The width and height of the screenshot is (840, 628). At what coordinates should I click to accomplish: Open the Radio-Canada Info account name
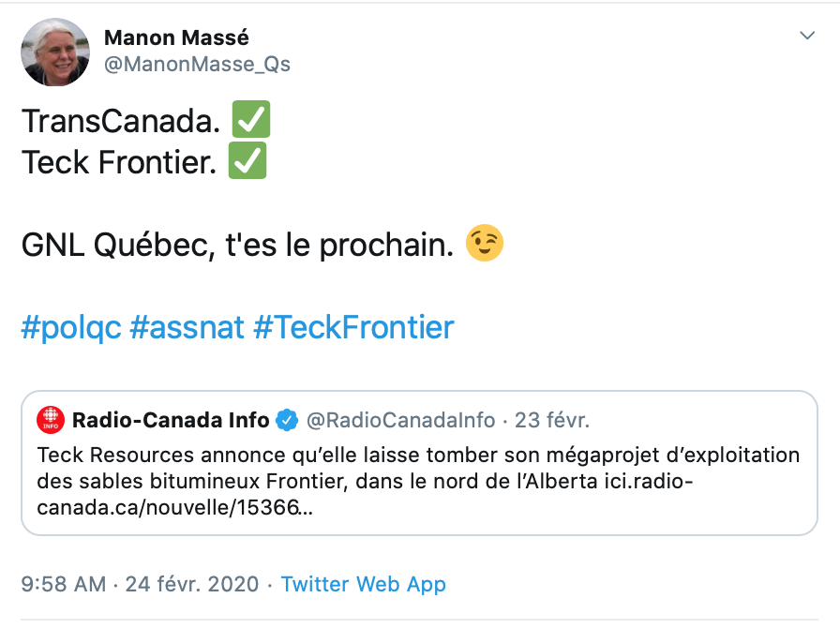171,419
